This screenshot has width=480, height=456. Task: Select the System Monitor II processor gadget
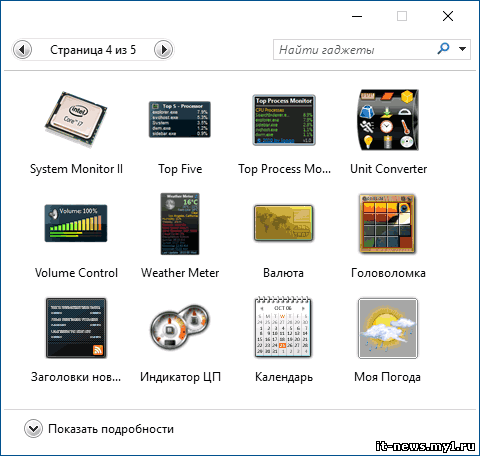76,120
